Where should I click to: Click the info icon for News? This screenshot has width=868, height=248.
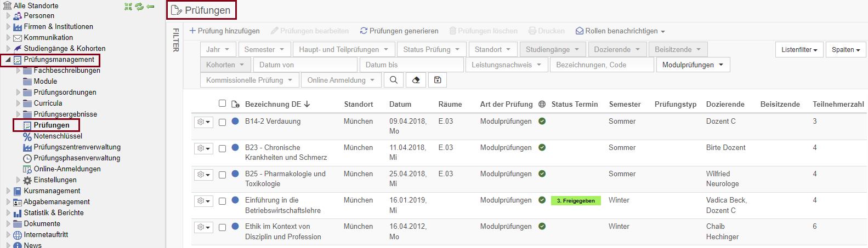18,245
